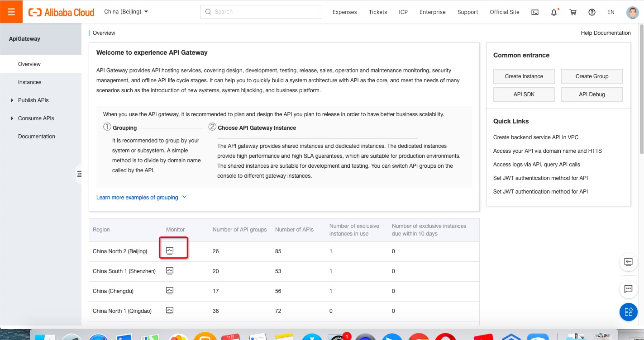Click the floating panel collapse arrow icon
Image resolution: width=644 pixels, height=340 pixels.
[x=628, y=262]
